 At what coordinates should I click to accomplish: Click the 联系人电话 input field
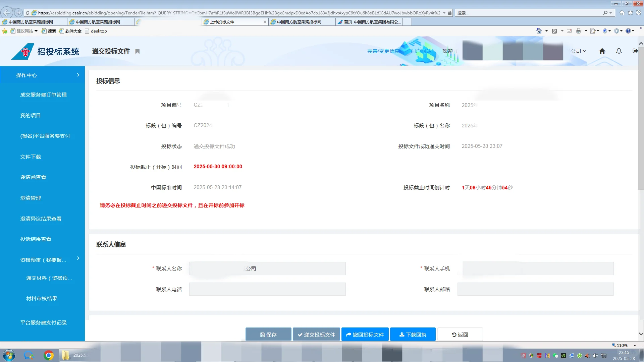[x=267, y=289]
